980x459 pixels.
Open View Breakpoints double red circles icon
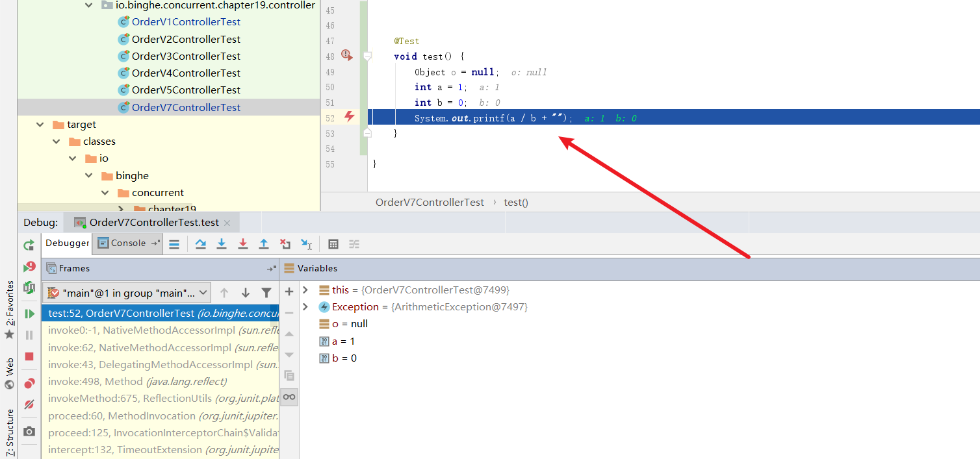click(29, 384)
